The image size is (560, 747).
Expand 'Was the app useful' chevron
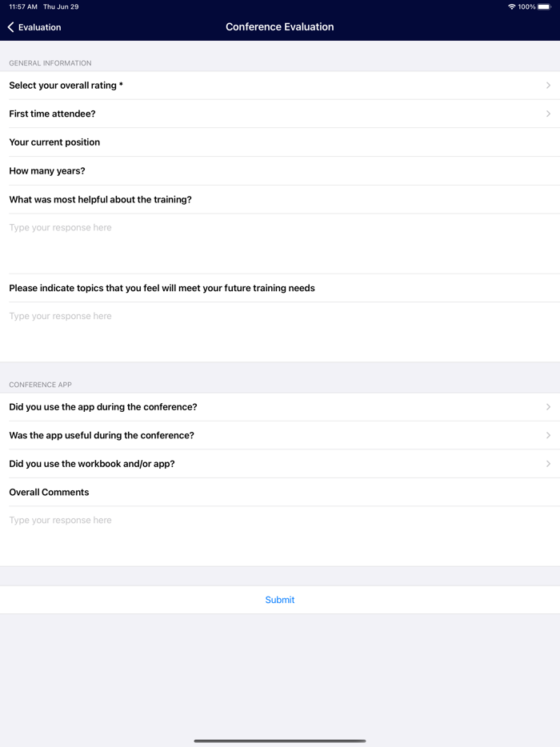[548, 436]
